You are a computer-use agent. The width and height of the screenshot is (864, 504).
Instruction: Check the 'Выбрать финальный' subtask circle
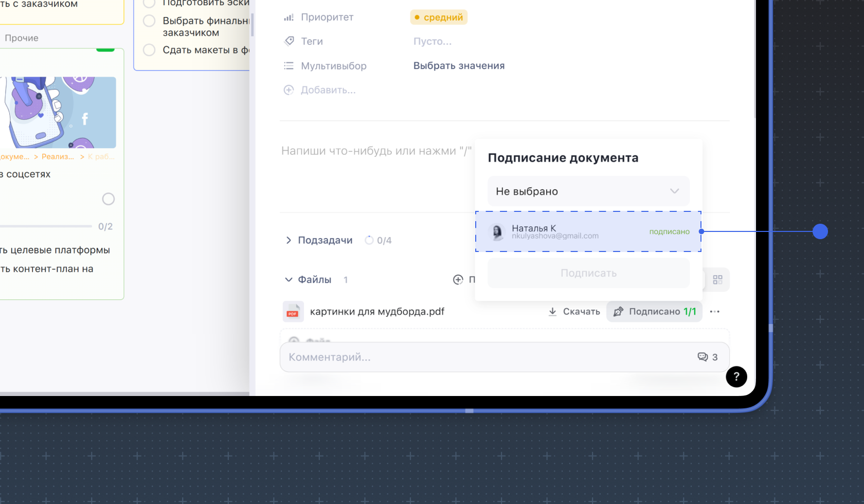point(149,21)
